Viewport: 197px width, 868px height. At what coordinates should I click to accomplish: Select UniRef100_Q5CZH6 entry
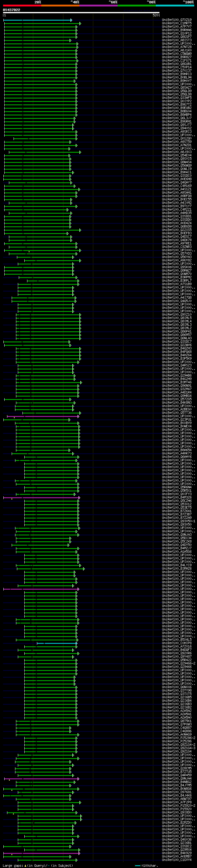(177, 501)
